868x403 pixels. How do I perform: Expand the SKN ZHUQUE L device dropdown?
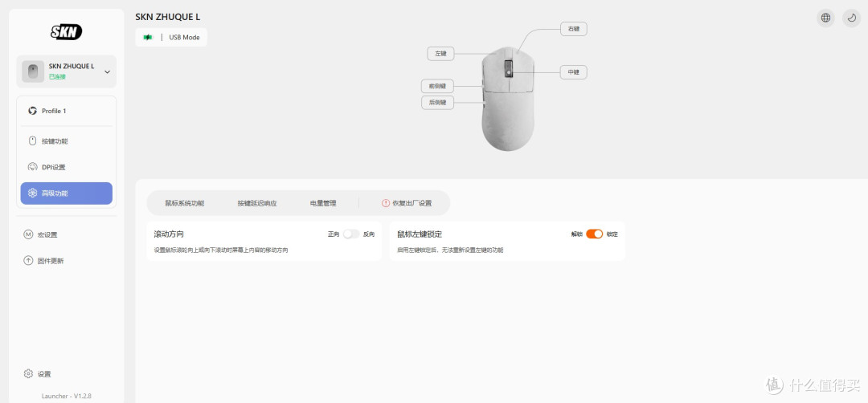pyautogui.click(x=108, y=72)
